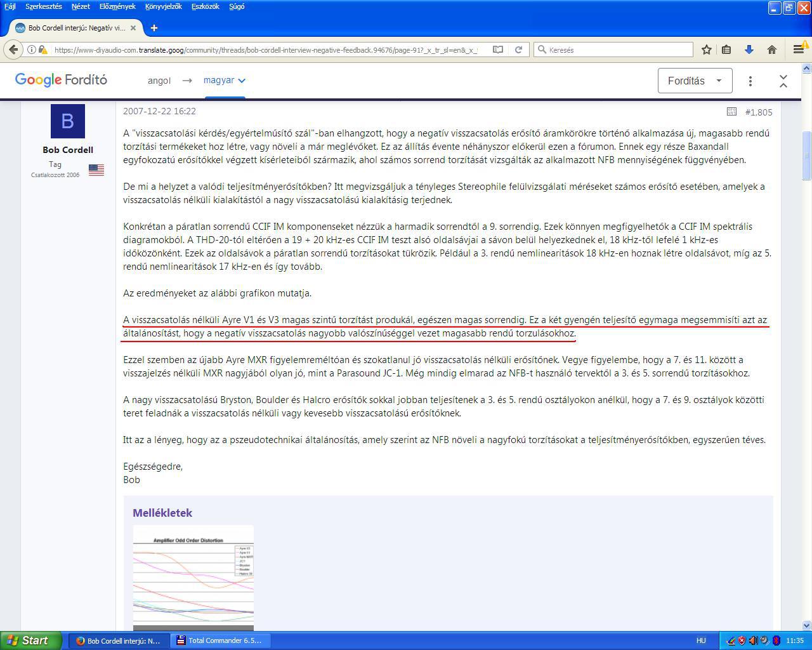
Task: Click the Mellékletek attachments heading
Action: [162, 513]
